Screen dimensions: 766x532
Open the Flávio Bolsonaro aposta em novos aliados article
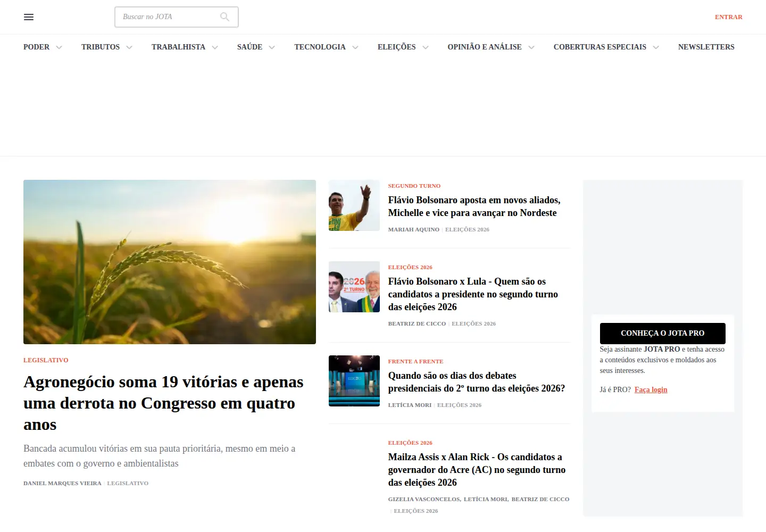[x=474, y=206]
